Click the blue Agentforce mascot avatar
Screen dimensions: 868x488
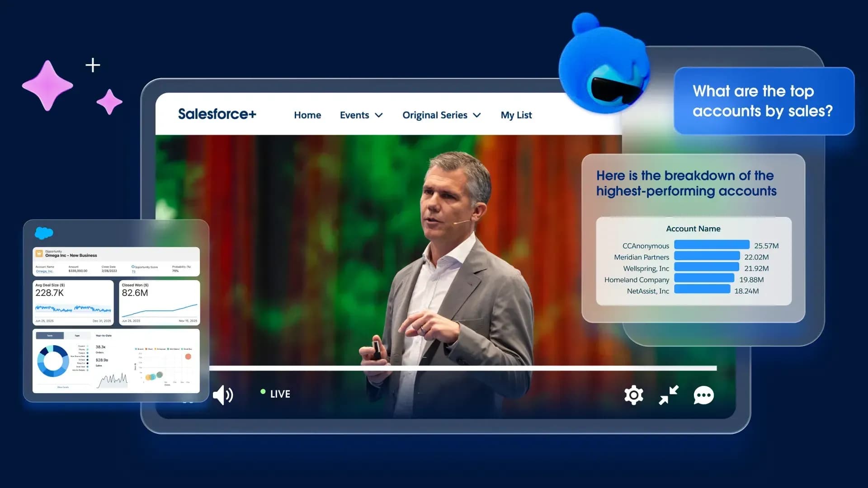pyautogui.click(x=604, y=68)
